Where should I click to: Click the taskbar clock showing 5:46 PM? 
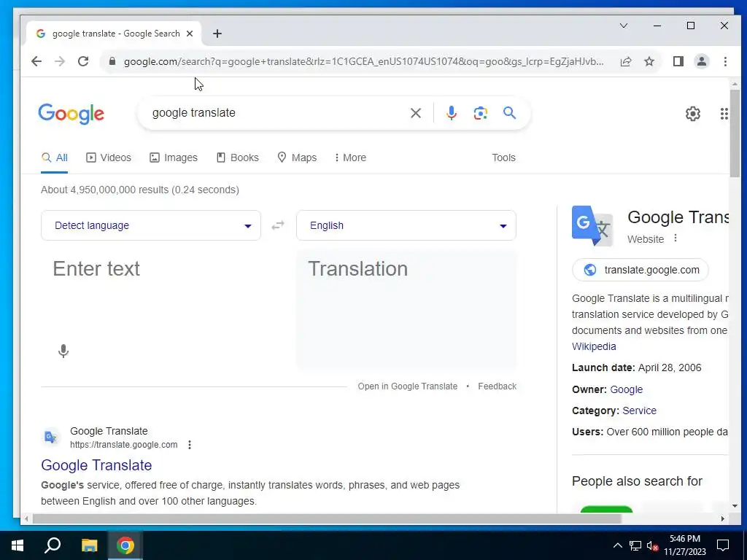tap(684, 545)
